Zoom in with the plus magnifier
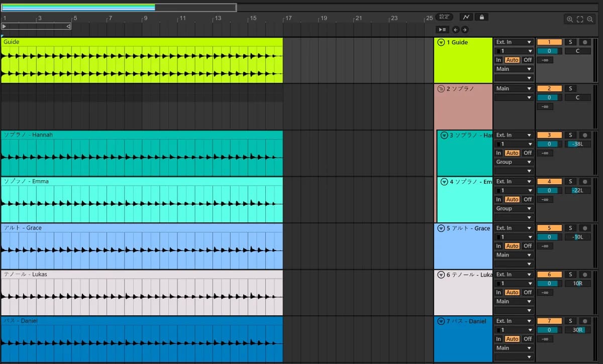The height and width of the screenshot is (364, 603). pos(569,19)
